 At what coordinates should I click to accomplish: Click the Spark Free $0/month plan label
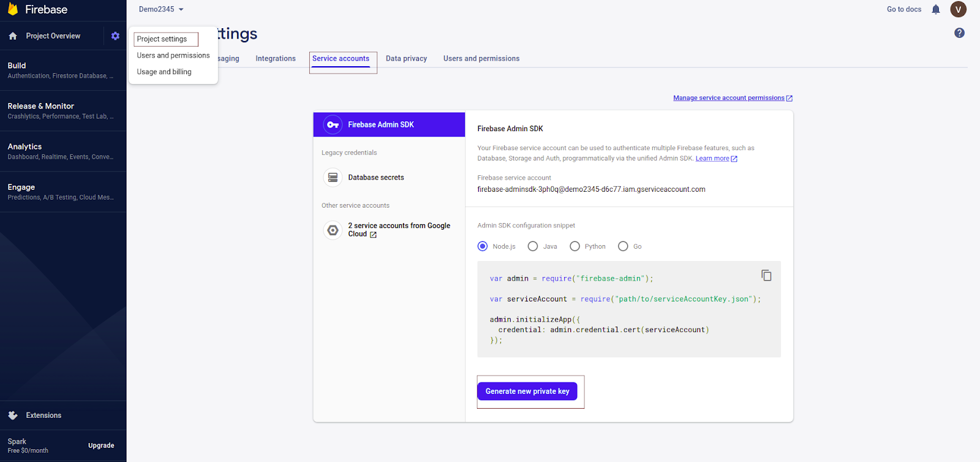(28, 445)
